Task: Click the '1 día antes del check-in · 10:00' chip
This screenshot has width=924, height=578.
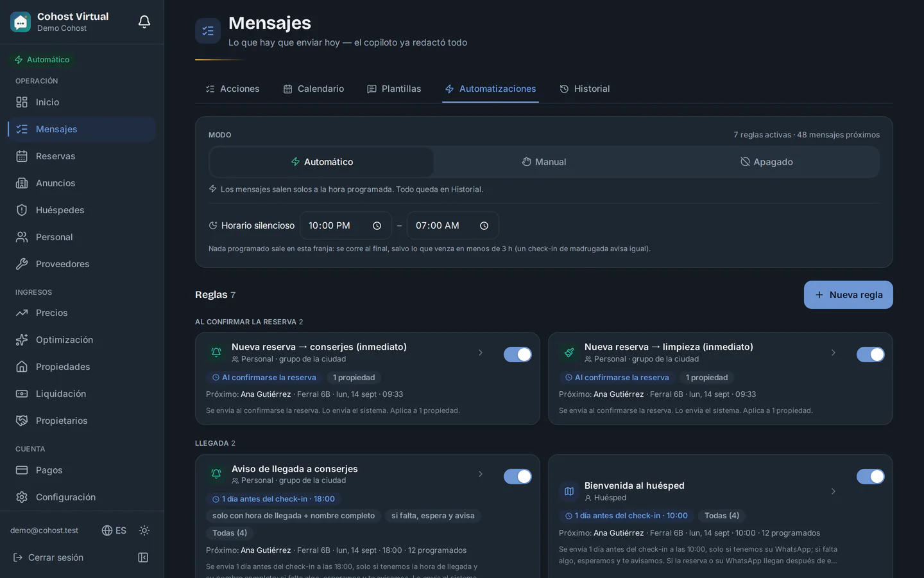Action: (x=626, y=516)
